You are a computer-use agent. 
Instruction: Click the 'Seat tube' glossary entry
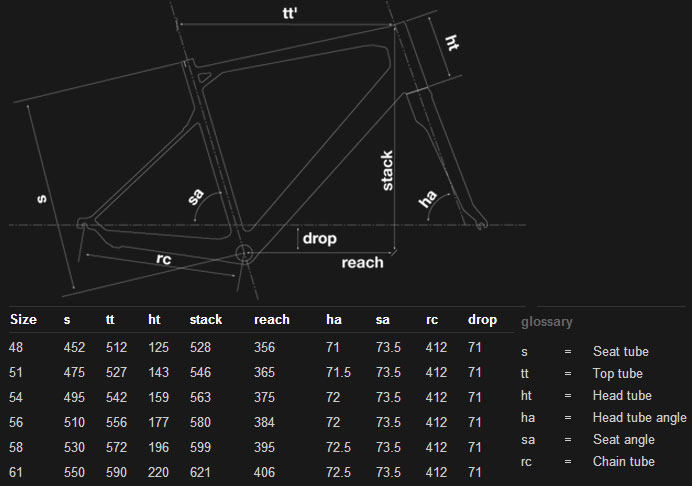coord(621,352)
